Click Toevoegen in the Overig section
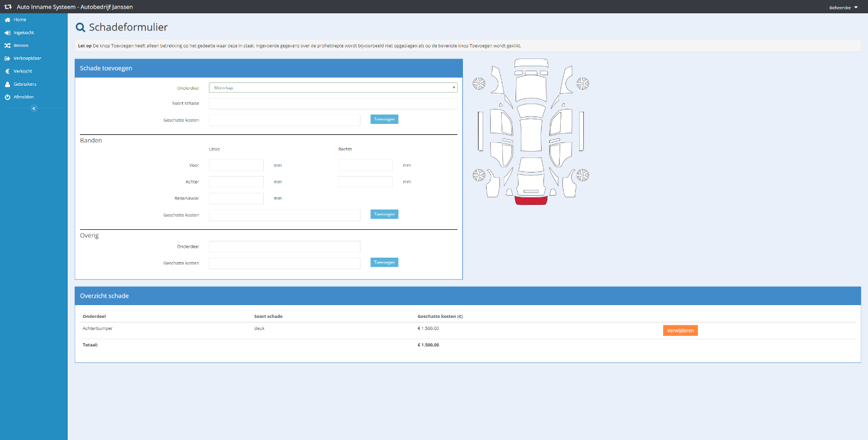This screenshot has width=868, height=440. click(x=384, y=262)
